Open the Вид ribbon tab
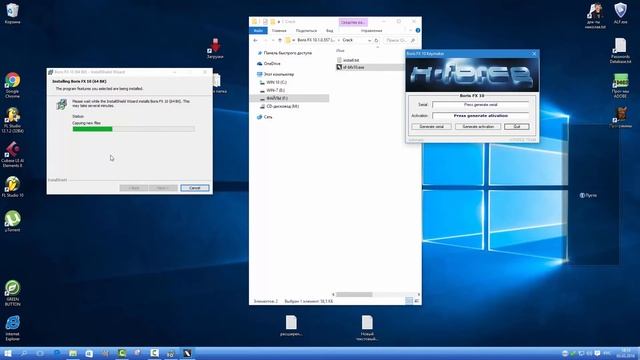 pyautogui.click(x=329, y=31)
